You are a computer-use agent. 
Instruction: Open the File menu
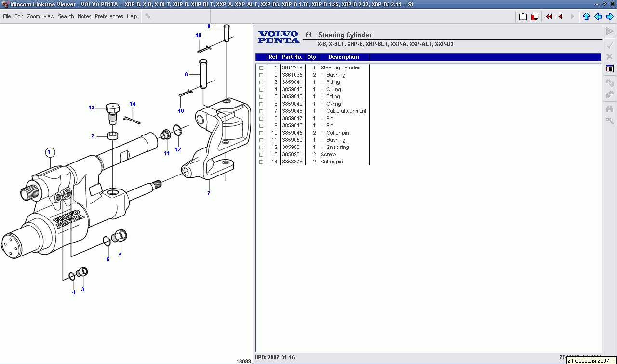(7, 16)
